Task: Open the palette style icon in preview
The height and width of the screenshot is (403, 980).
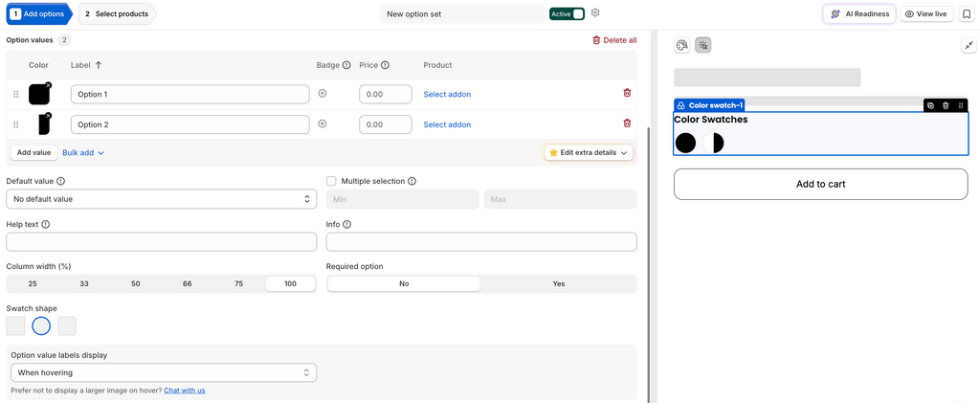Action: [681, 45]
